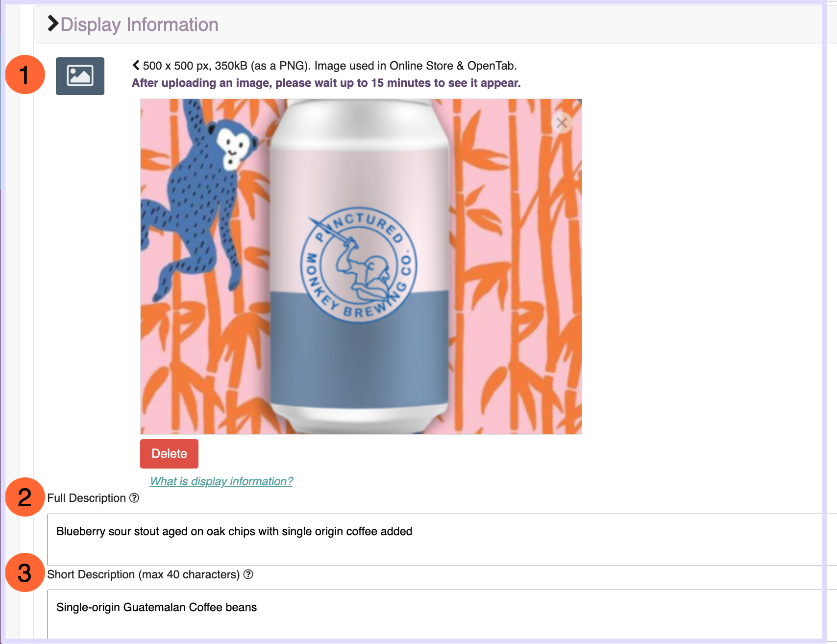Click the Display Information heading text
The image size is (837, 644).
coord(140,25)
